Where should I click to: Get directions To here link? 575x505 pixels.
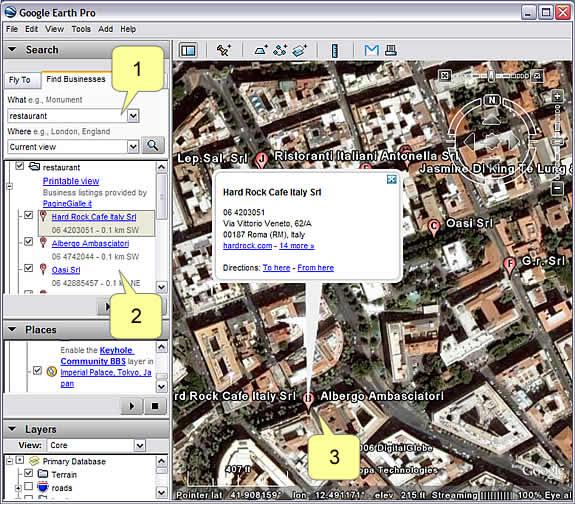point(276,268)
